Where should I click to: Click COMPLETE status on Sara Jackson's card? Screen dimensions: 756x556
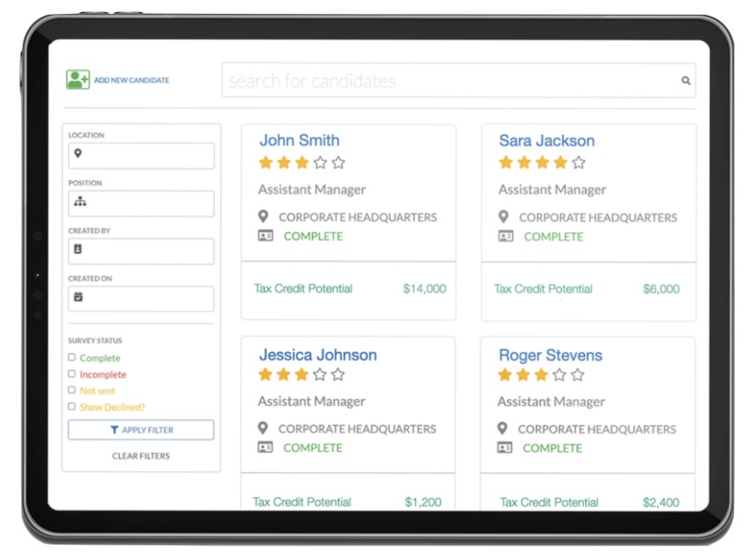[554, 237]
